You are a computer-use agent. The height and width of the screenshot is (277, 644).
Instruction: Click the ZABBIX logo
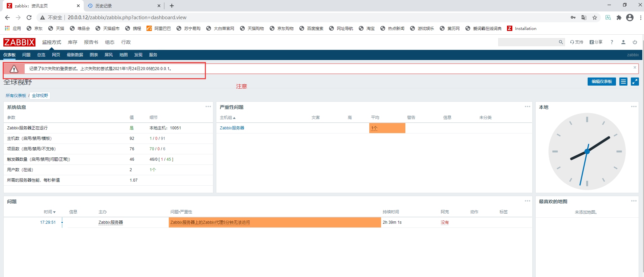click(x=19, y=42)
